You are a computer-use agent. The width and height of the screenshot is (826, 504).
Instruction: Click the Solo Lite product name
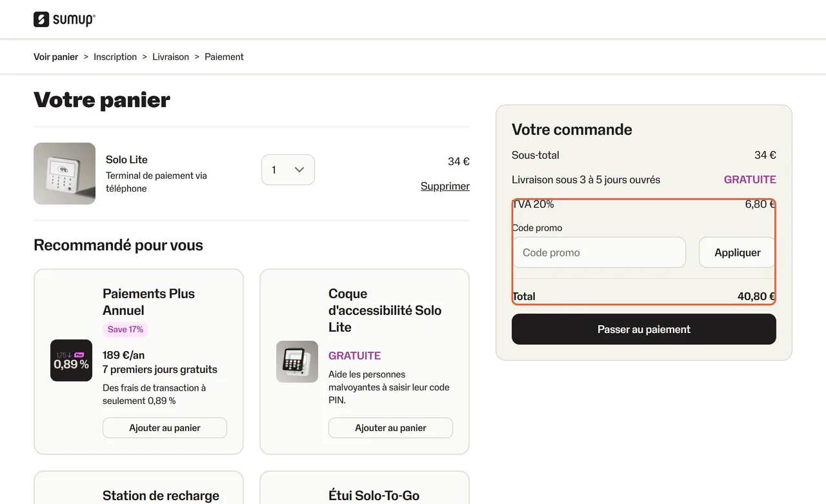[x=126, y=159]
